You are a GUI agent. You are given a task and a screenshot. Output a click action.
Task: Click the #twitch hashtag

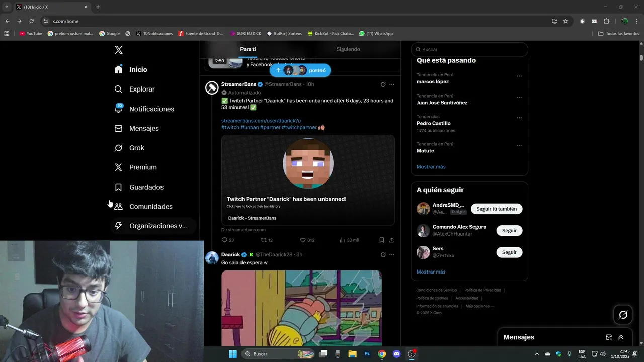coord(230,128)
